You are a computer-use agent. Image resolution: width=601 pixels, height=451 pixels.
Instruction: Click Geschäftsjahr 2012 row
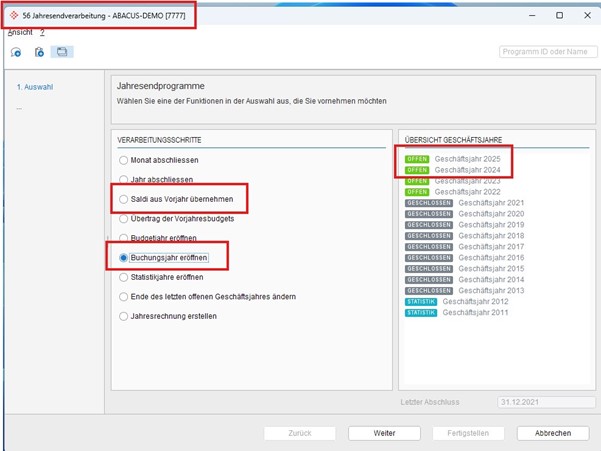tap(456, 302)
